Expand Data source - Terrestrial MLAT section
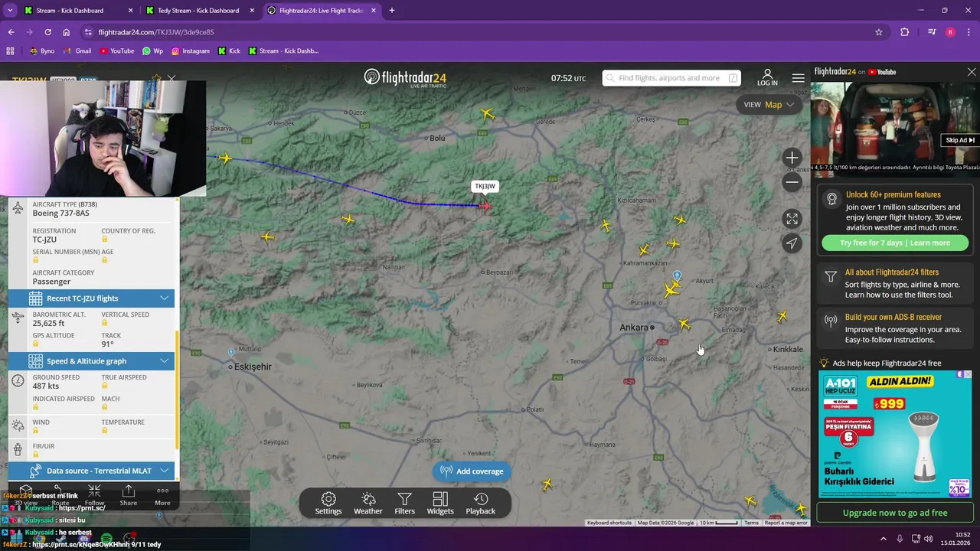980x551 pixels. point(91,471)
